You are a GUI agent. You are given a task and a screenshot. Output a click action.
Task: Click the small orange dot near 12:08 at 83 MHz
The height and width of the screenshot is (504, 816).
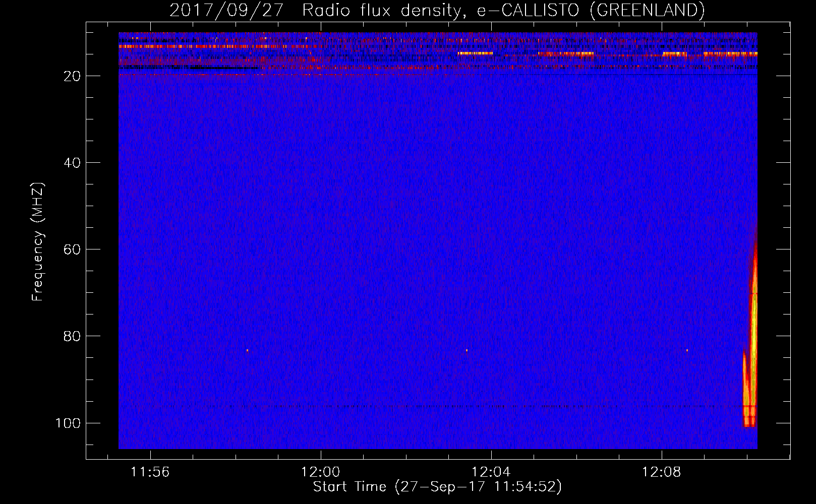click(x=687, y=350)
